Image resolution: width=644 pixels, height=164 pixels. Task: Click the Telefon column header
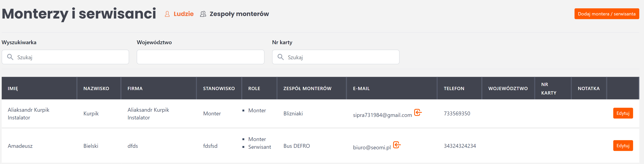[x=454, y=89]
